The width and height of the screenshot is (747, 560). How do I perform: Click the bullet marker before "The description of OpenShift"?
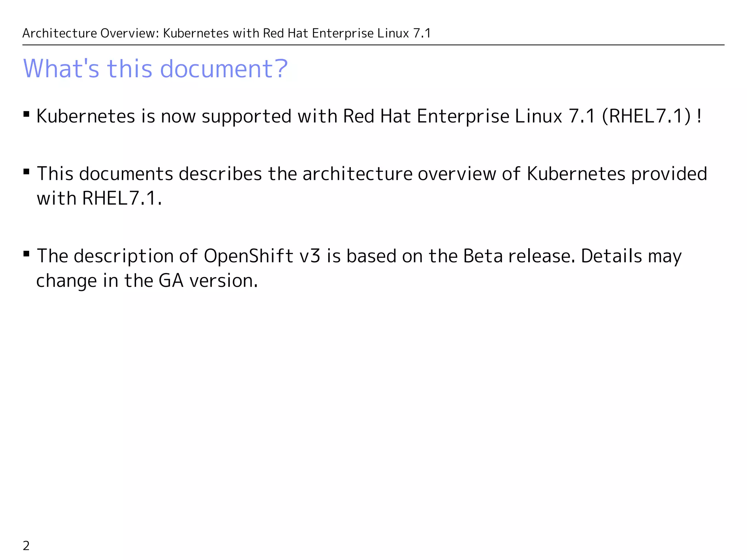(x=26, y=254)
